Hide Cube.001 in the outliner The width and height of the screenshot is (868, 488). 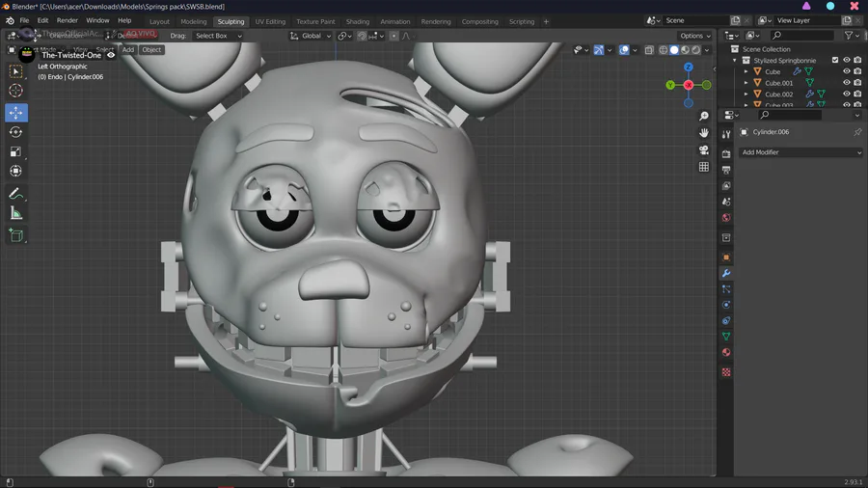pyautogui.click(x=847, y=83)
